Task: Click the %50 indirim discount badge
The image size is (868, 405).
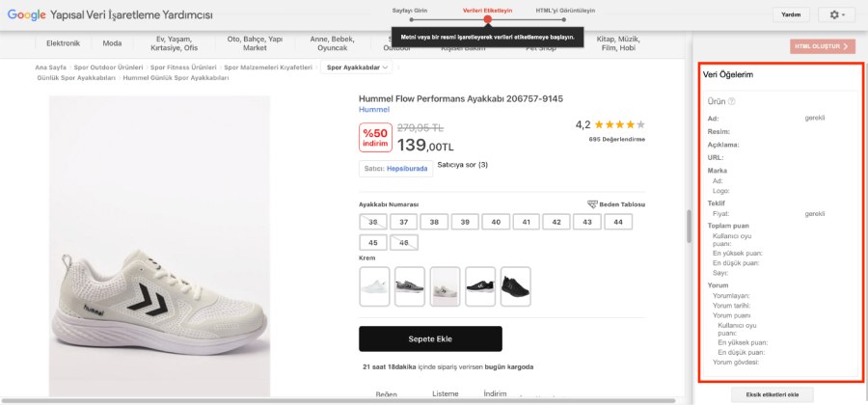Action: pos(374,137)
